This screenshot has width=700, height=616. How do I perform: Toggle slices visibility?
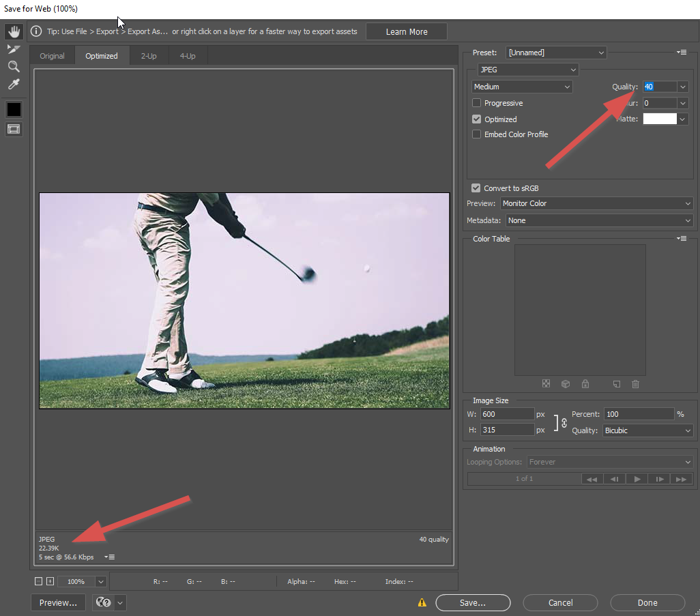click(x=14, y=129)
